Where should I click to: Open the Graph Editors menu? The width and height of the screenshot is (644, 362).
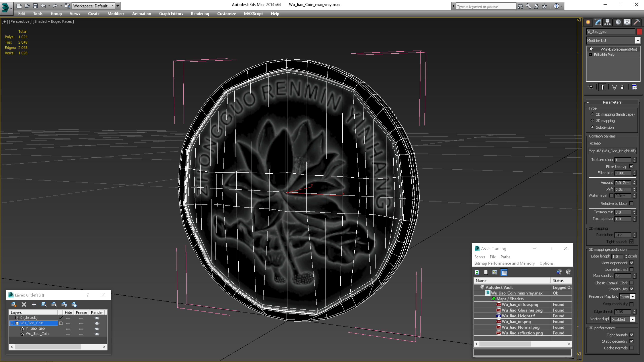pyautogui.click(x=171, y=14)
